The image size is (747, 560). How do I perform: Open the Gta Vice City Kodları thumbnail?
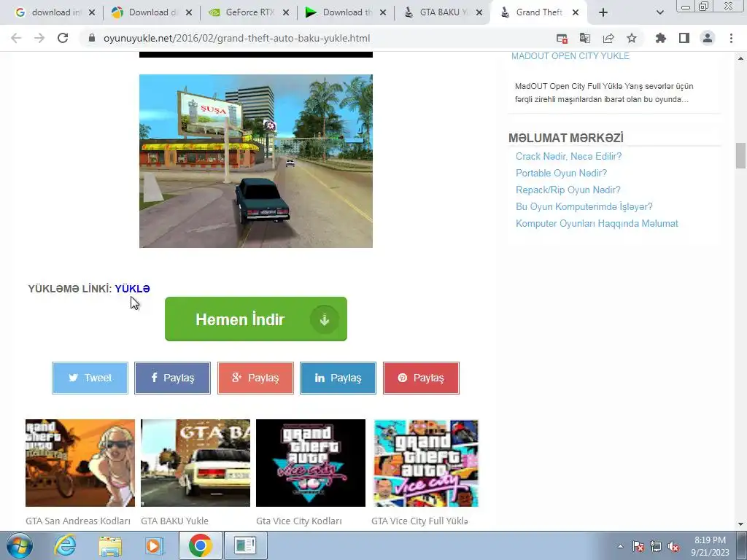click(311, 463)
